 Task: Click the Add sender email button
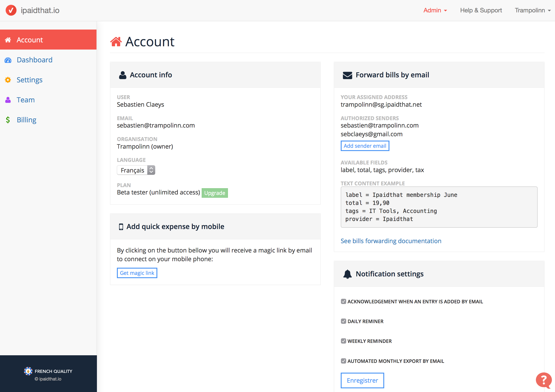365,146
